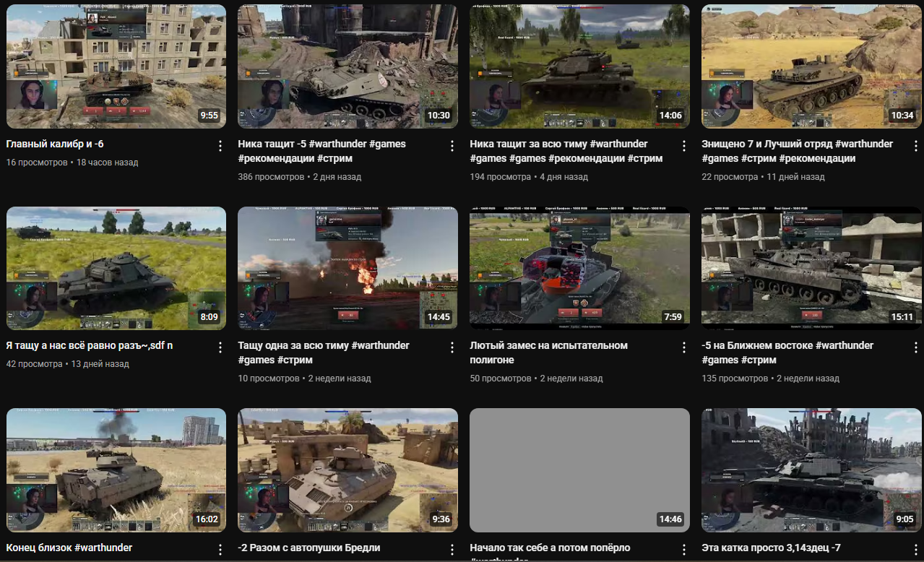The height and width of the screenshot is (562, 924).
Task: Play the 7:59 'Лютый замес' thumbnail
Action: 580,268
